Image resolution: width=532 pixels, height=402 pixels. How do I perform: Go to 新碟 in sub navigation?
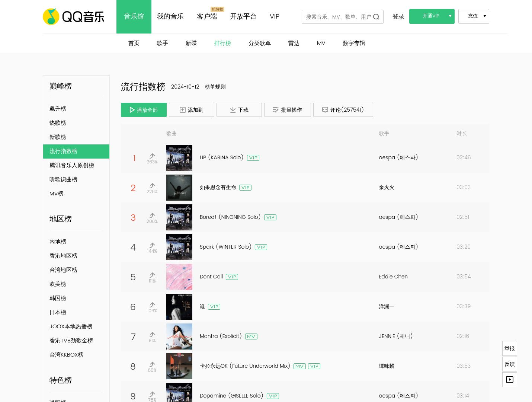click(x=191, y=43)
